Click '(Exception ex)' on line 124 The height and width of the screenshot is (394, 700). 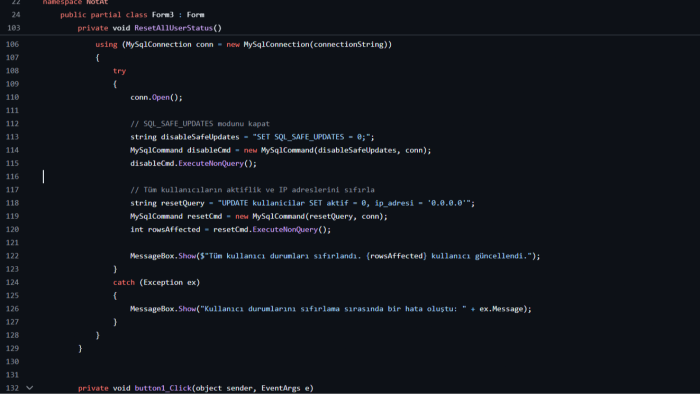[x=170, y=282]
